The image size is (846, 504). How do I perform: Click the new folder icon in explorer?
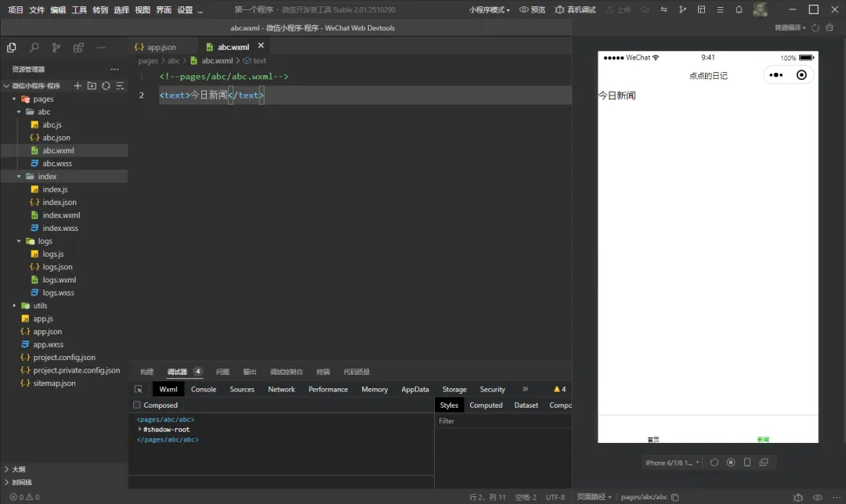click(92, 86)
